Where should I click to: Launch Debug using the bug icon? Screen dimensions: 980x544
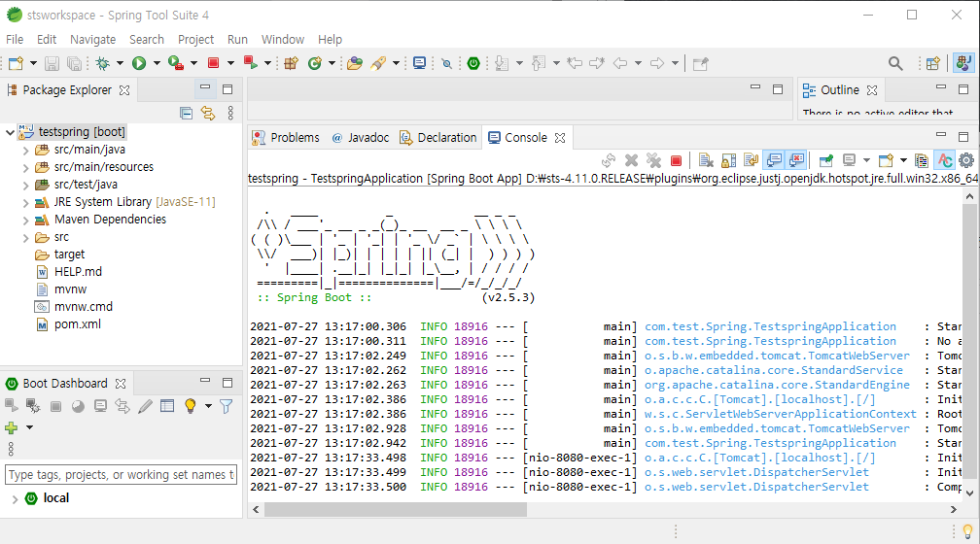pos(102,63)
